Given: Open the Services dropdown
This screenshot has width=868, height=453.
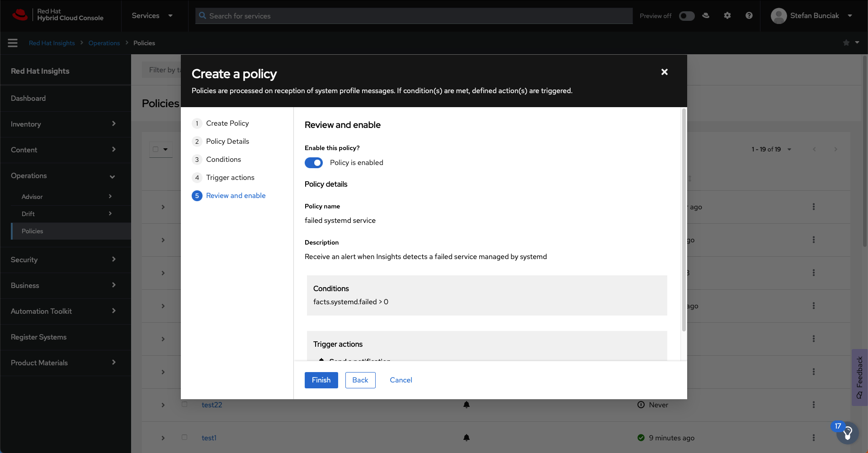Looking at the screenshot, I should tap(152, 16).
